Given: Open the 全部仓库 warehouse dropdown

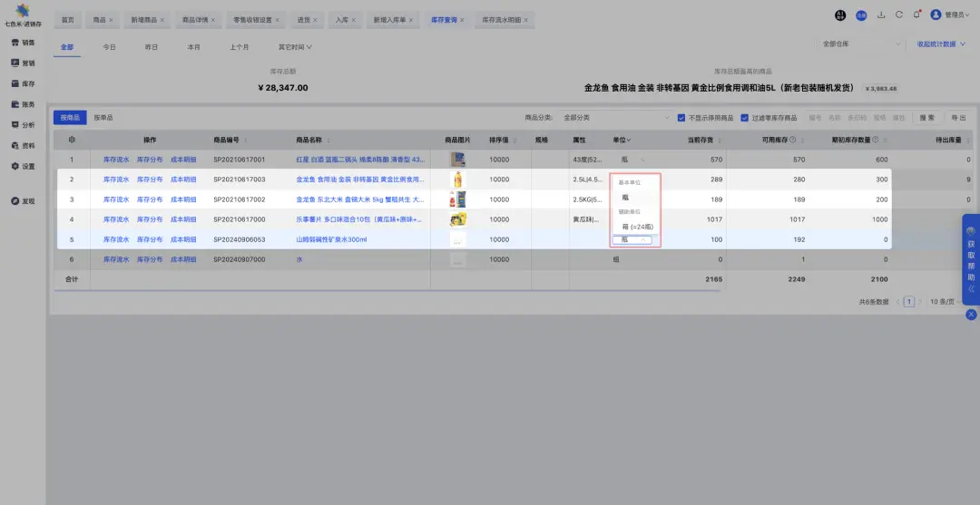Looking at the screenshot, I should [859, 44].
